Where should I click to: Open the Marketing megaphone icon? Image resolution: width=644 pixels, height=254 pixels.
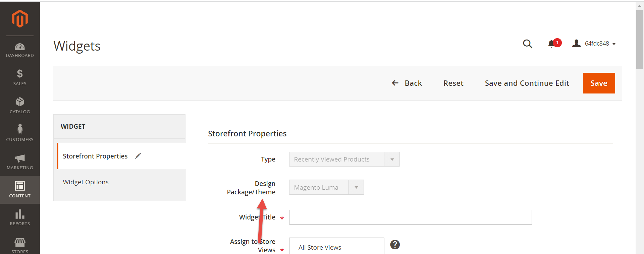tap(20, 158)
